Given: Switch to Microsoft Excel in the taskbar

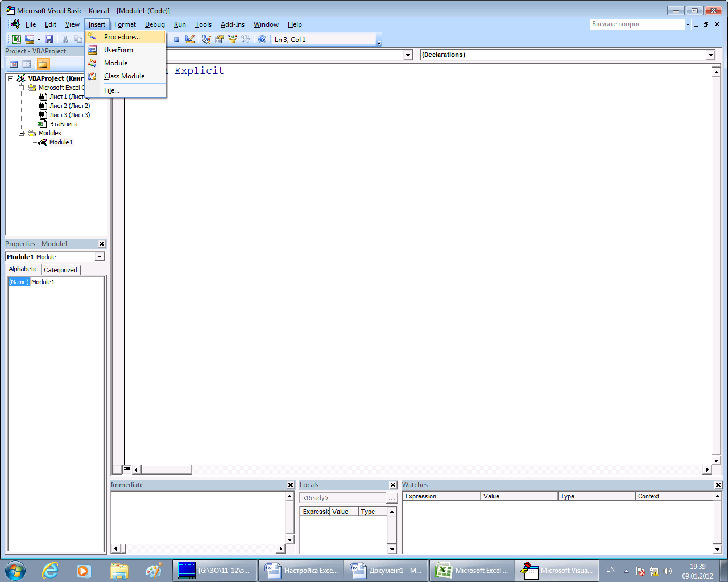Looking at the screenshot, I should (471, 571).
